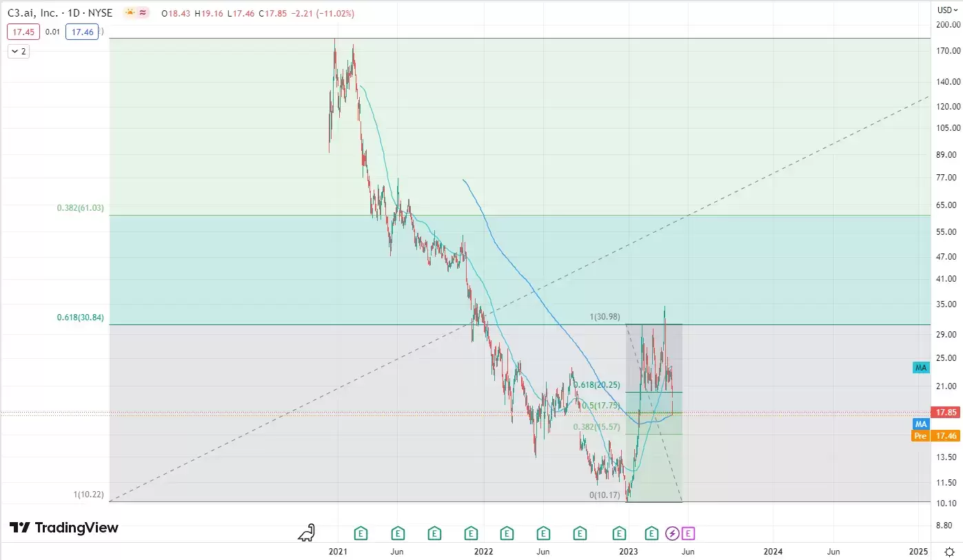The width and height of the screenshot is (963, 560).
Task: Select the 0.618(20.25) Fibonacci level label
Action: tap(597, 385)
